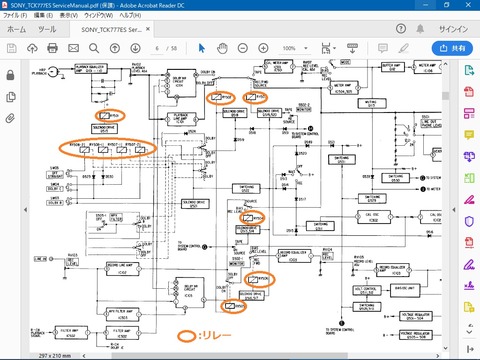Select the arrow selection tool

click(x=201, y=48)
